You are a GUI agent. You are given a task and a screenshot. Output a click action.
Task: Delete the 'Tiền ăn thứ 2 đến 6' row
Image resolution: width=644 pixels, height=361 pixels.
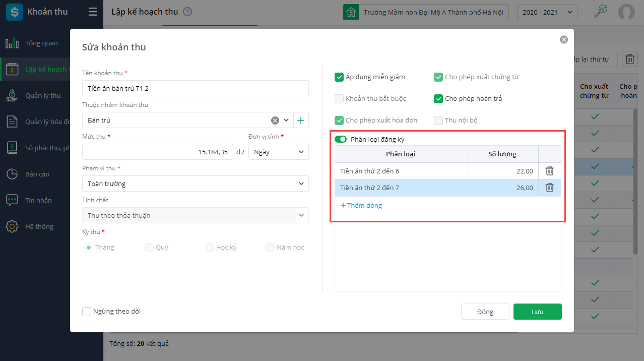click(x=550, y=171)
